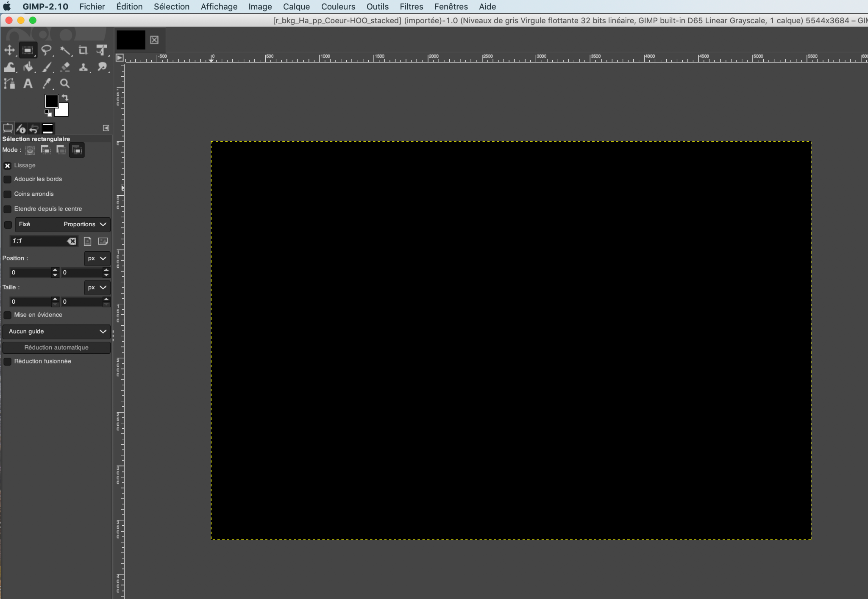Open the Aucun guide dropdown

(56, 332)
